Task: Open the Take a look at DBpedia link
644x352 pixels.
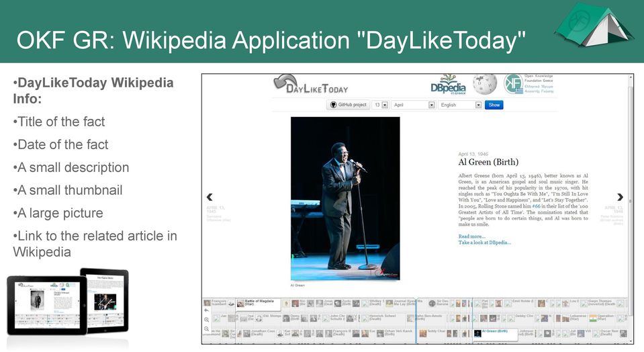Action: (x=485, y=243)
